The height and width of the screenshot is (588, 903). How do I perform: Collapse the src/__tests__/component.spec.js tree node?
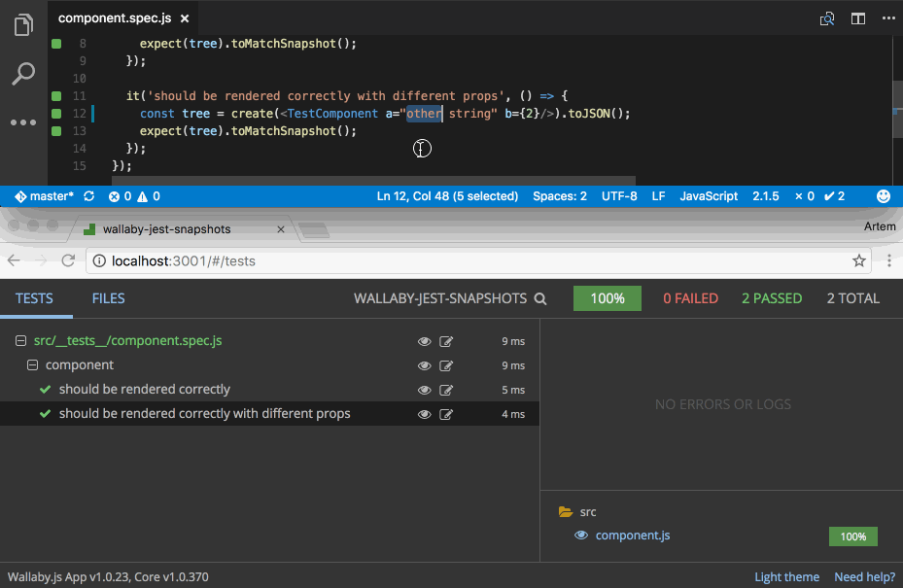[x=20, y=341]
